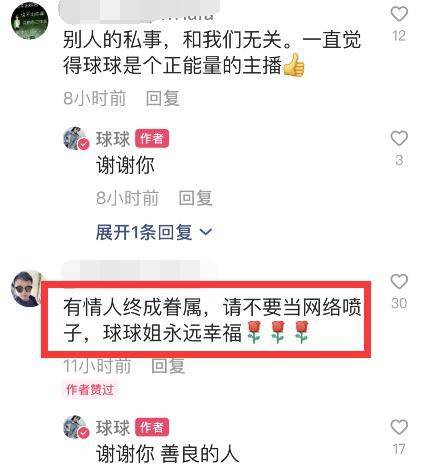This screenshot has width=423, height=467.
Task: Like 球球's '谢谢你 善良的人' reply
Action: pyautogui.click(x=399, y=427)
